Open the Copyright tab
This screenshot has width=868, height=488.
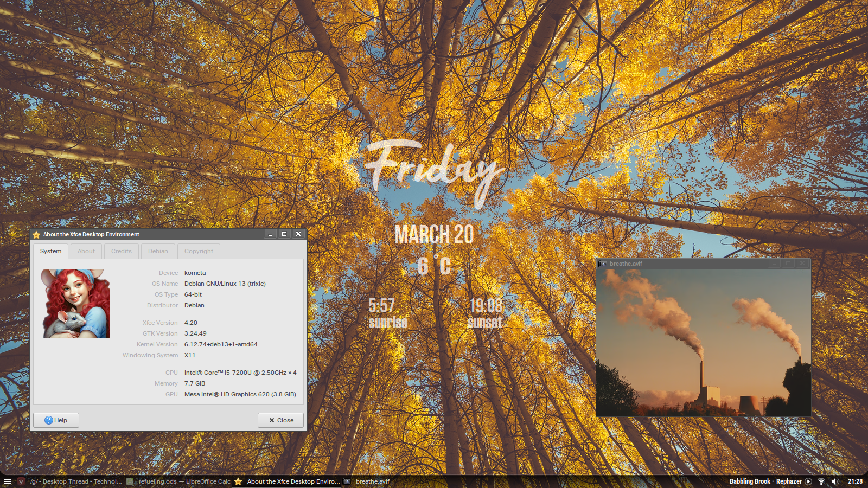pyautogui.click(x=199, y=251)
